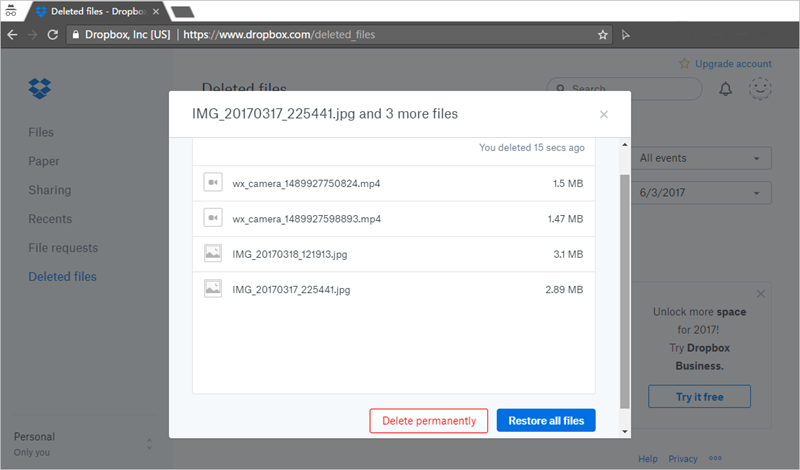Click the Upgrade account link
The image size is (800, 470).
(733, 64)
